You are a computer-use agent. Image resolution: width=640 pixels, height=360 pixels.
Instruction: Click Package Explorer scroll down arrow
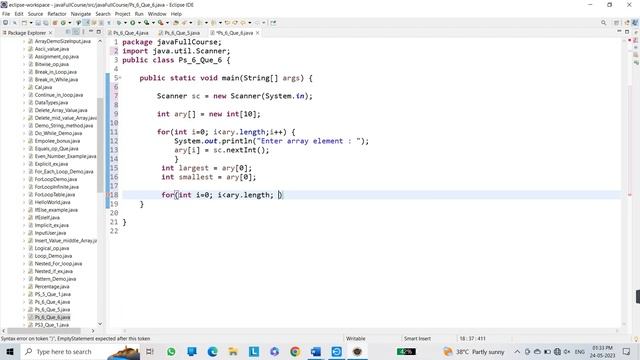(x=100, y=324)
